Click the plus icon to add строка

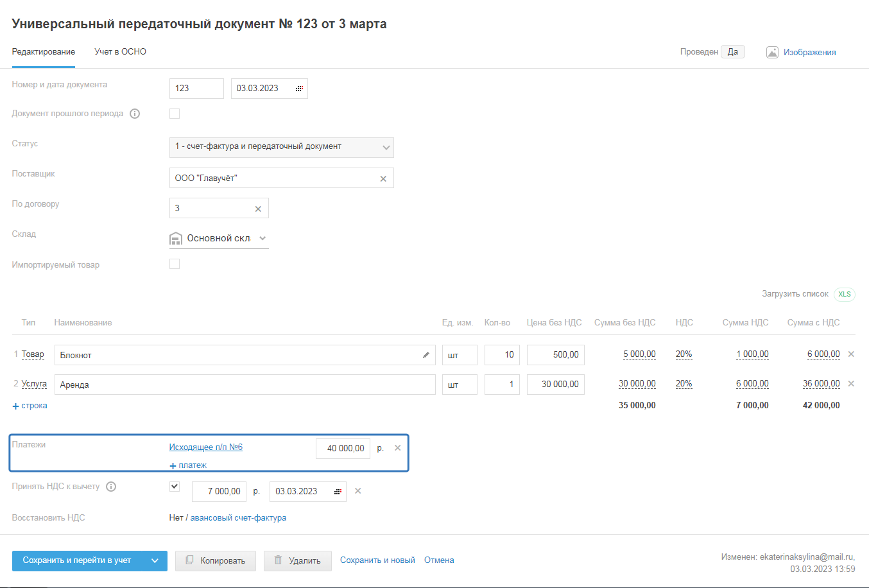coord(16,406)
